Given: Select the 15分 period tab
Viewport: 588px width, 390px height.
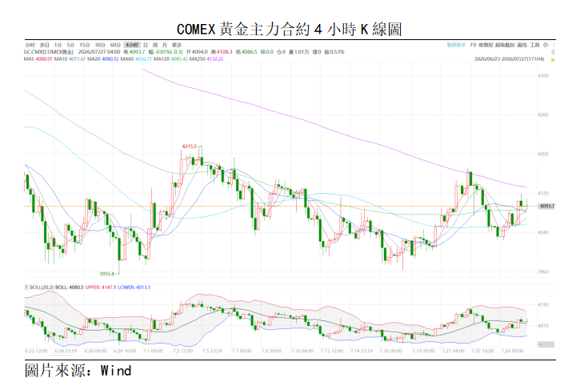Looking at the screenshot, I should (x=85, y=45).
